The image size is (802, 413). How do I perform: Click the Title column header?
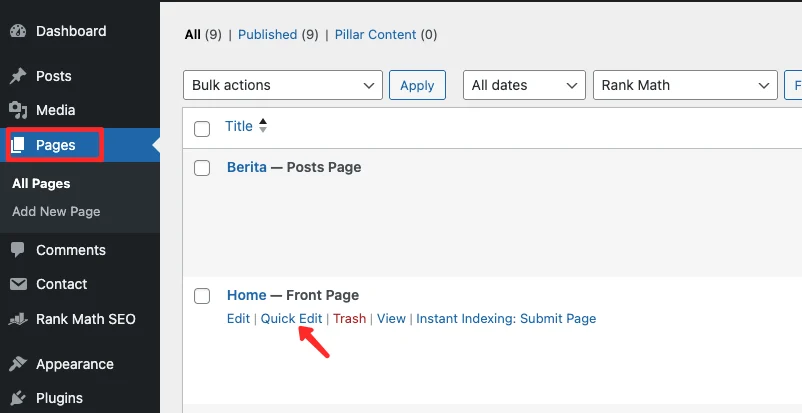click(x=239, y=126)
